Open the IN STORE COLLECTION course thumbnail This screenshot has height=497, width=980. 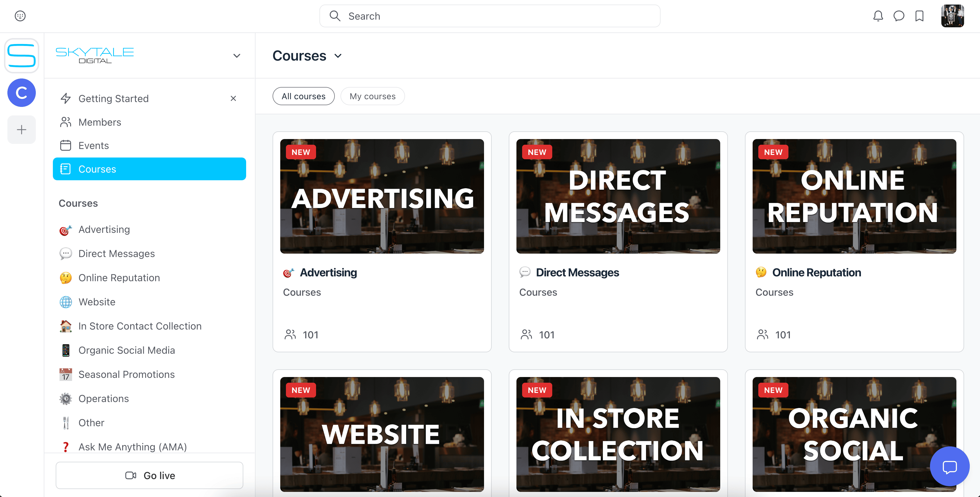coord(618,434)
